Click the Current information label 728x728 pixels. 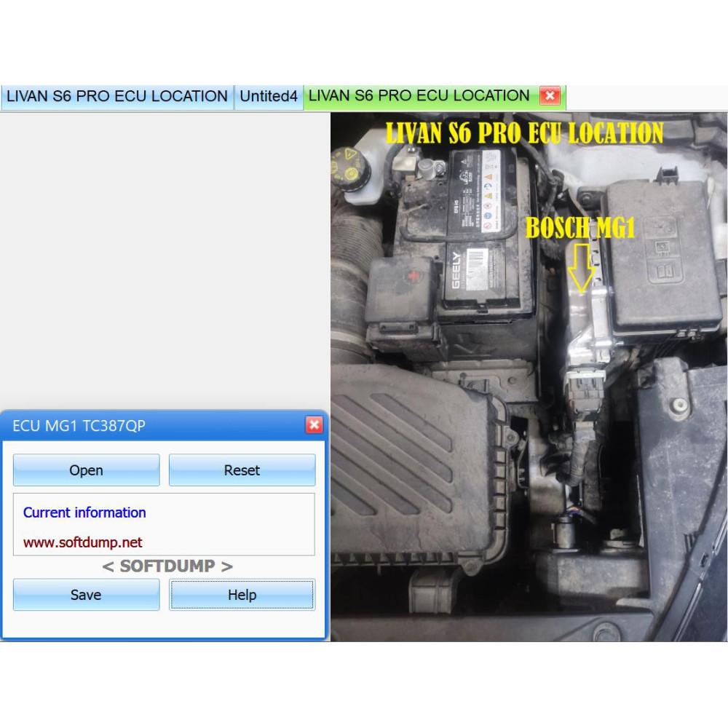tap(84, 513)
